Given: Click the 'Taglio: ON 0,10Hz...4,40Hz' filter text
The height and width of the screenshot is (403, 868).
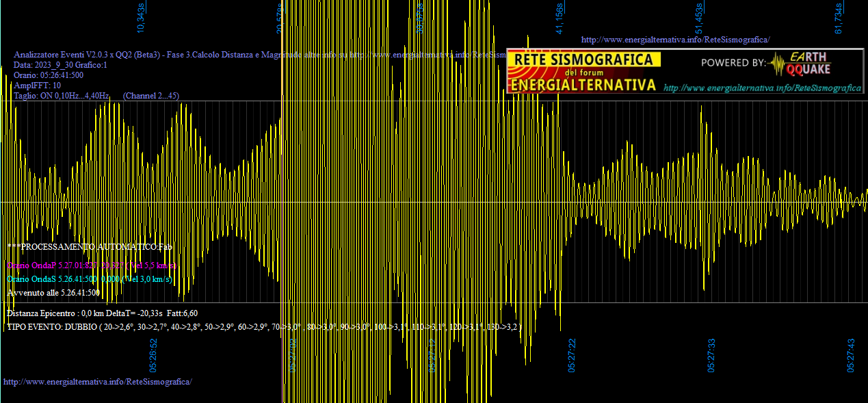Looking at the screenshot, I should pyautogui.click(x=62, y=96).
